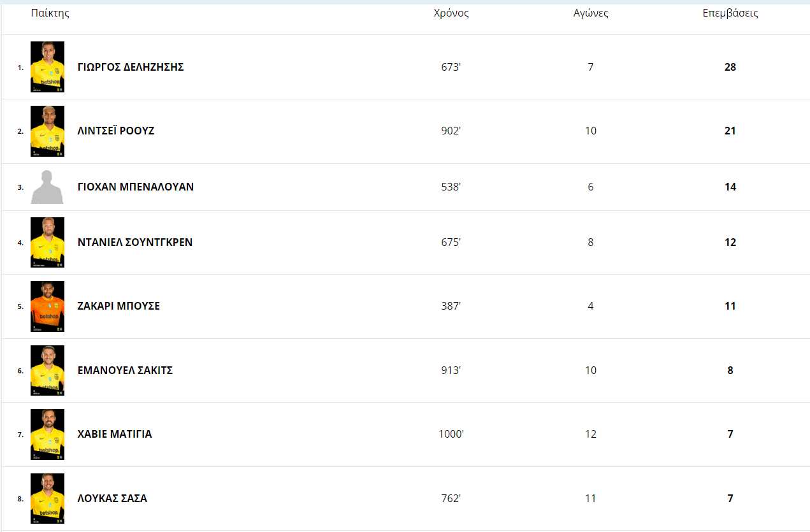810x532 pixels.
Task: Sort by Χρόνος column header
Action: point(451,13)
